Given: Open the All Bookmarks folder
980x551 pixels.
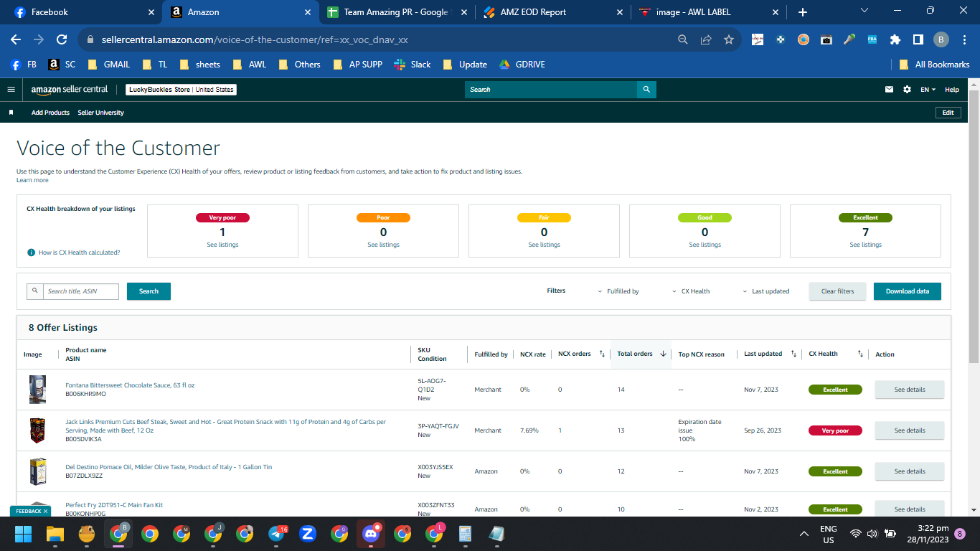Looking at the screenshot, I should [935, 65].
